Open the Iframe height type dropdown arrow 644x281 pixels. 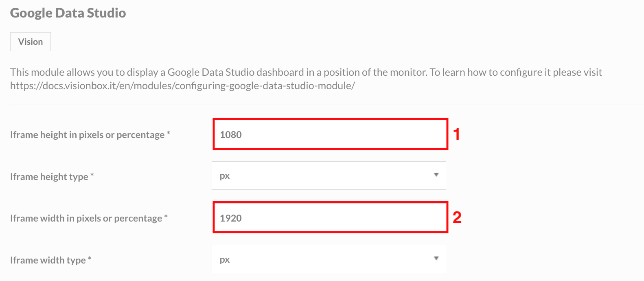pos(436,175)
